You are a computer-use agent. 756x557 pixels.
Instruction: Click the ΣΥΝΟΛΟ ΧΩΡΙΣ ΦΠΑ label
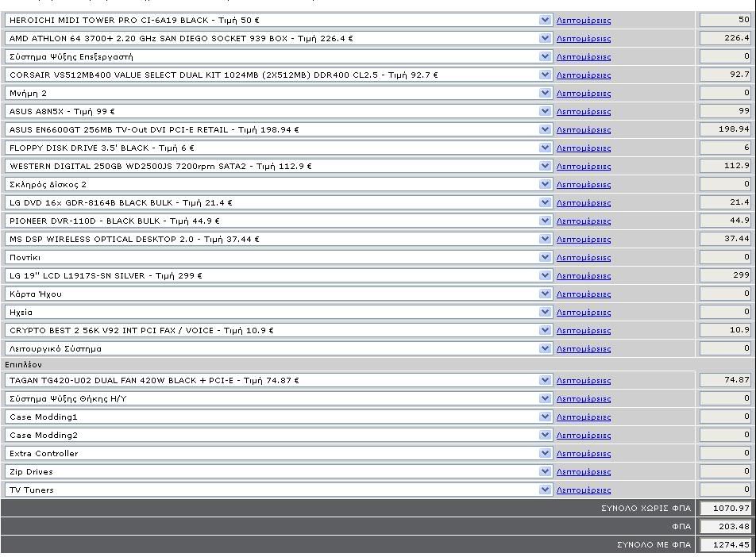click(x=646, y=509)
